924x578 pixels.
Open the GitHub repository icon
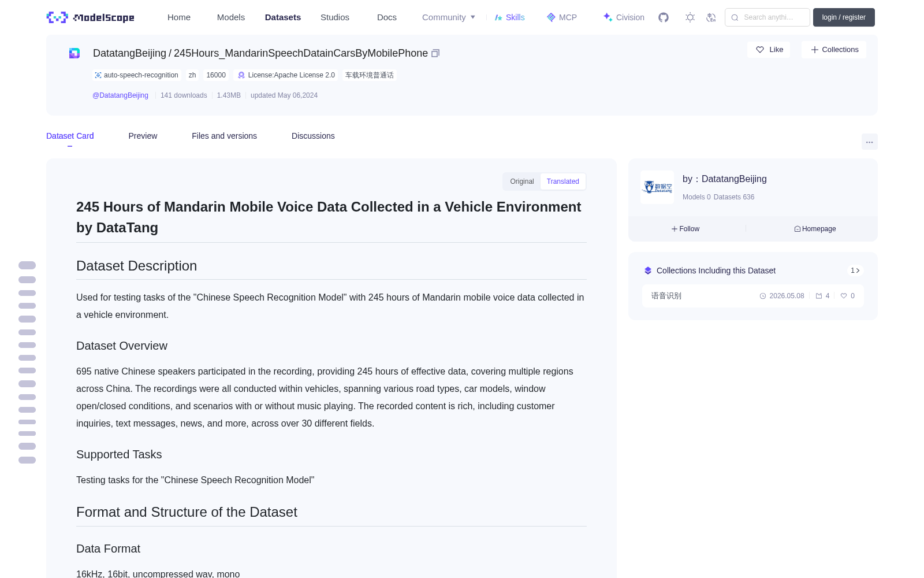click(x=664, y=17)
